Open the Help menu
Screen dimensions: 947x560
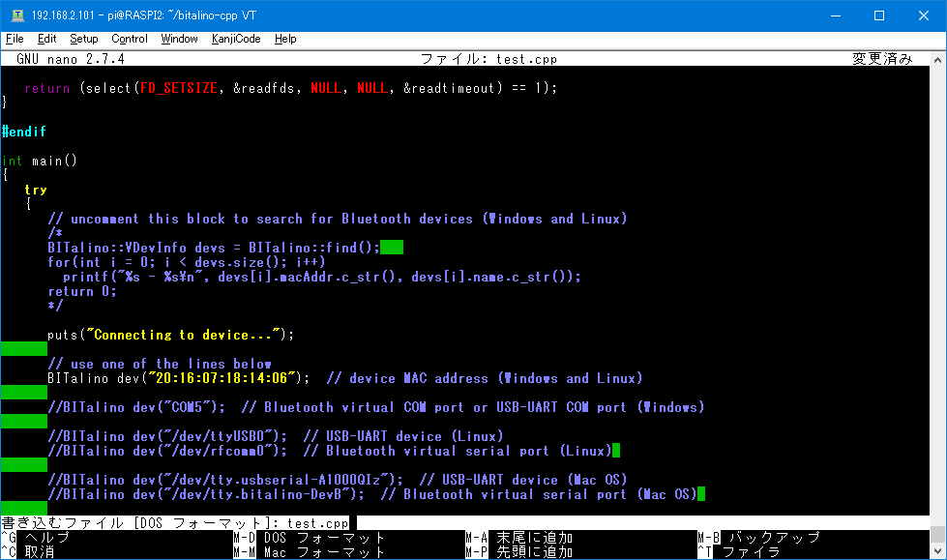pyautogui.click(x=285, y=39)
